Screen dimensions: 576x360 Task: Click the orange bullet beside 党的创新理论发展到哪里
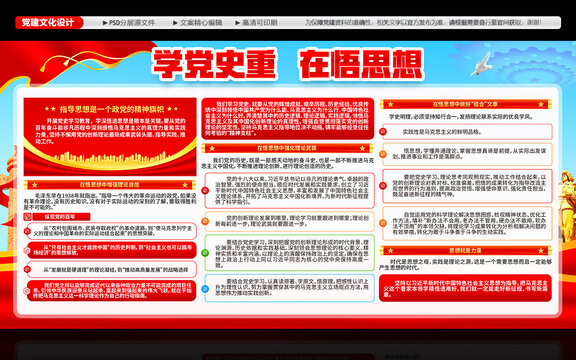[x=205, y=221]
